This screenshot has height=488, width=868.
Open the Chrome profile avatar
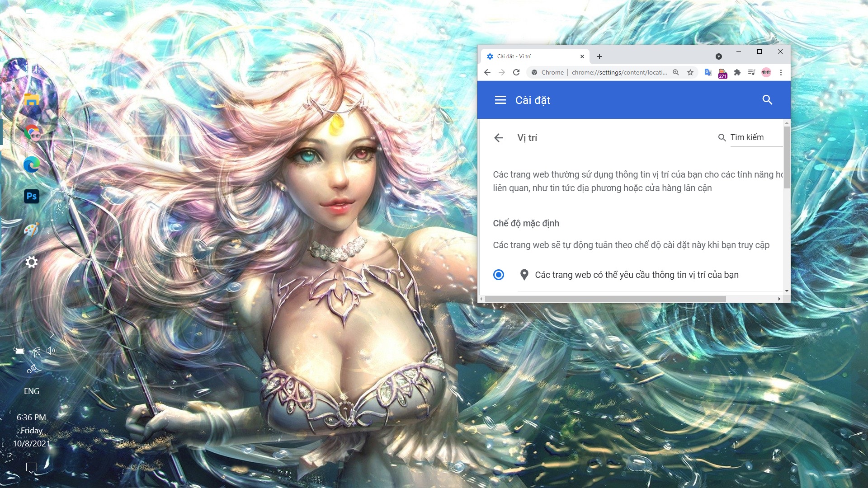766,72
